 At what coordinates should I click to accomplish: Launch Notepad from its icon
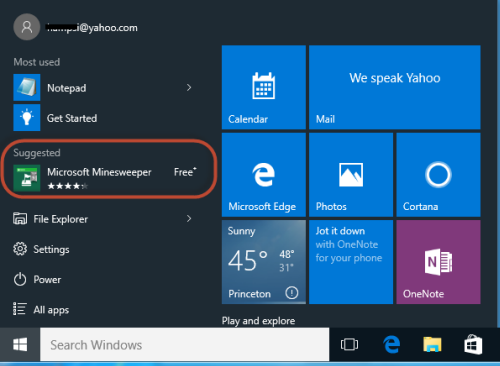pyautogui.click(x=27, y=87)
